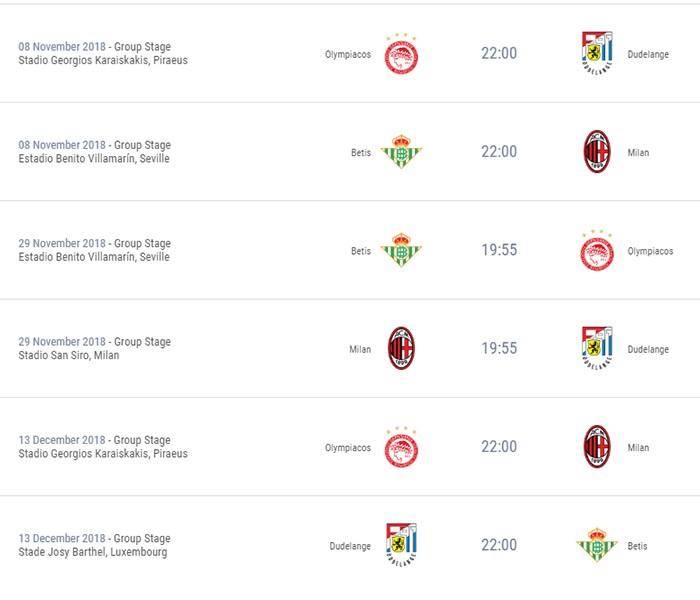700x600 pixels.
Task: Click the Stade Josy Barthel, Luxembourg venue
Action: tap(93, 552)
